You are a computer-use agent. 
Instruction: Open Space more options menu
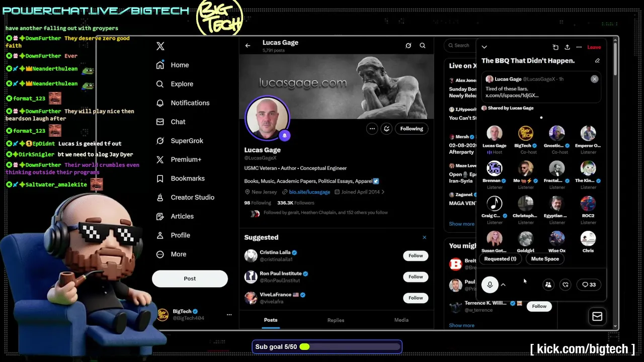click(x=579, y=47)
